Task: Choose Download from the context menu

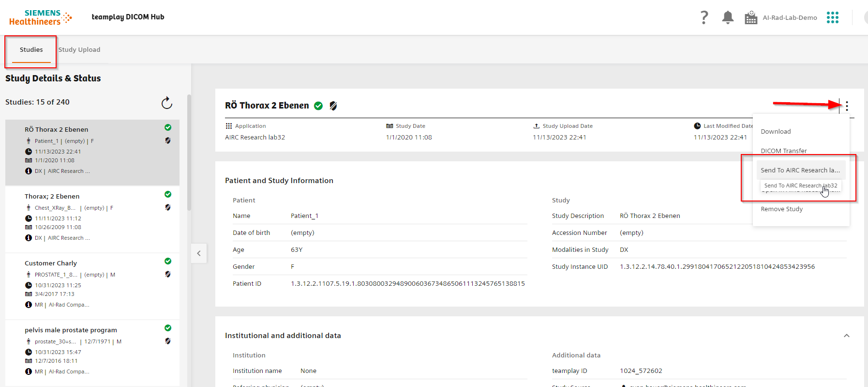Action: (x=776, y=132)
